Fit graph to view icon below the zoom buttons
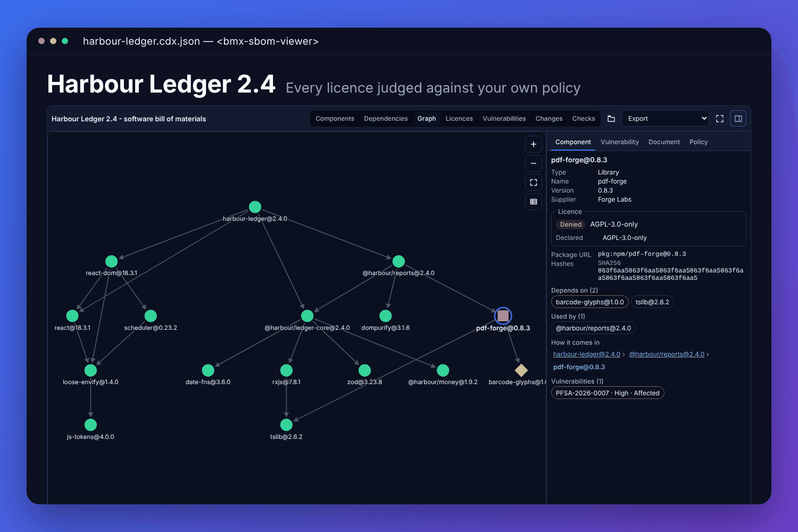798x532 pixels. pos(534,182)
